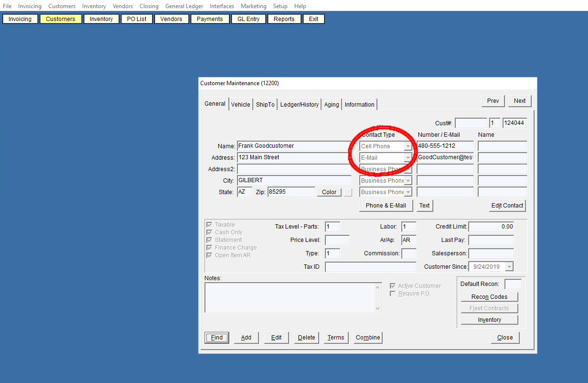Click the phone number field 480-555-1212
Viewport: 588px width, 383px height.
pos(445,146)
